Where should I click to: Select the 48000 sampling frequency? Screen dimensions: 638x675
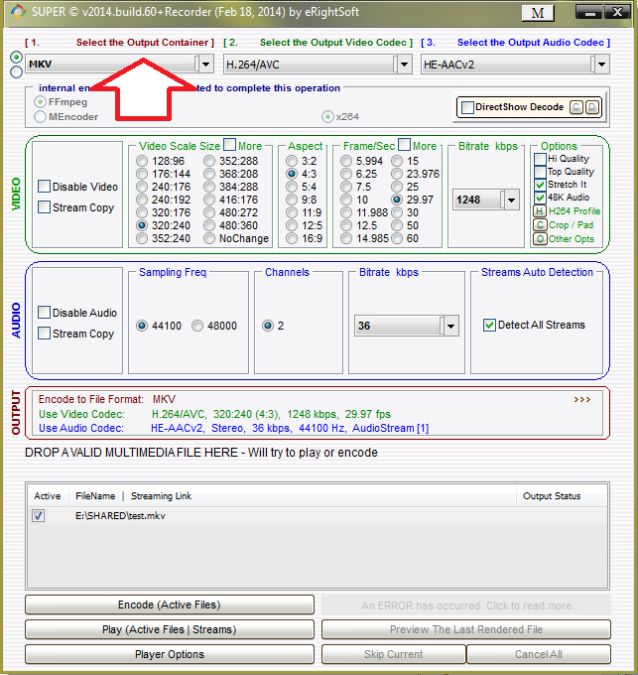(198, 325)
